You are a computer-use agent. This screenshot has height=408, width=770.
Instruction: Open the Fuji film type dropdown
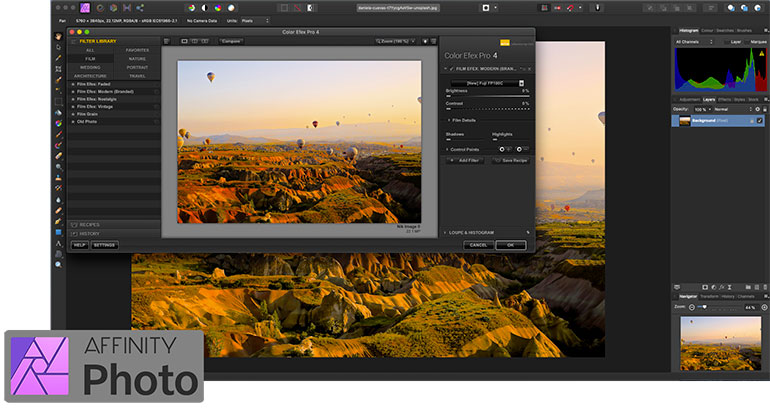pyautogui.click(x=487, y=83)
